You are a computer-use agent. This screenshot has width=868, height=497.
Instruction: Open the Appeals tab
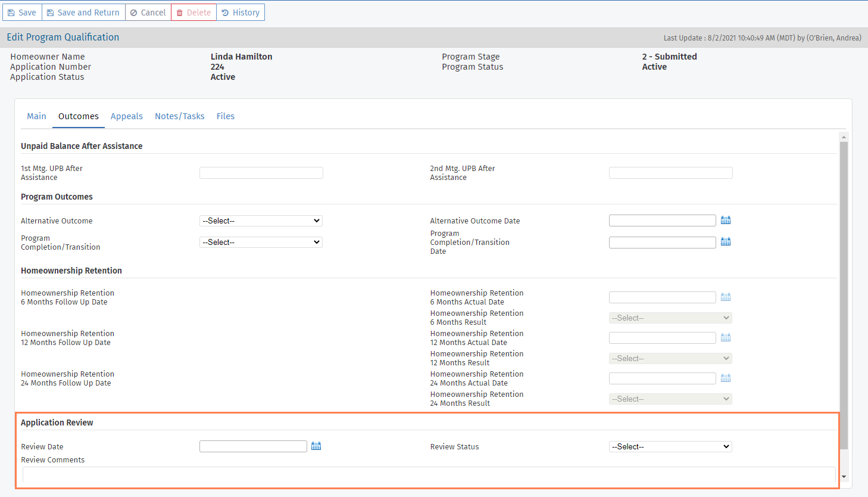(127, 116)
